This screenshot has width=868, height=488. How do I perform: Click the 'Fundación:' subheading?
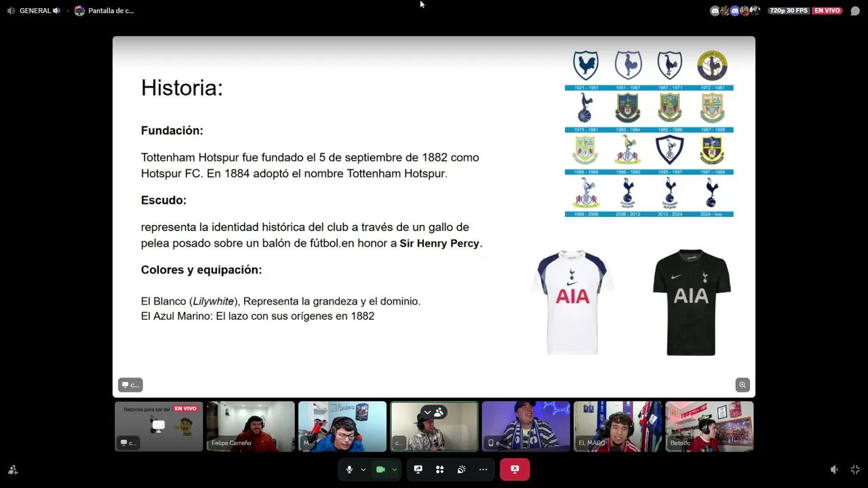[x=172, y=131]
